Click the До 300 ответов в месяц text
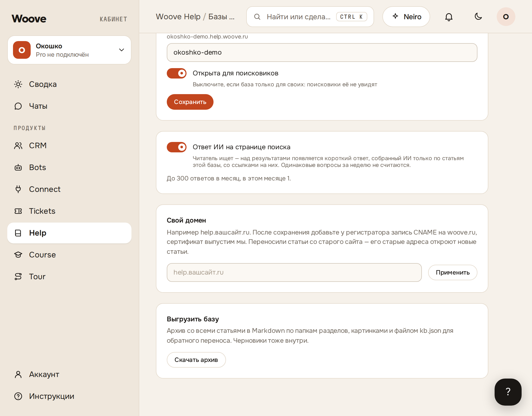Screen dimensions: 532x416 [229, 178]
